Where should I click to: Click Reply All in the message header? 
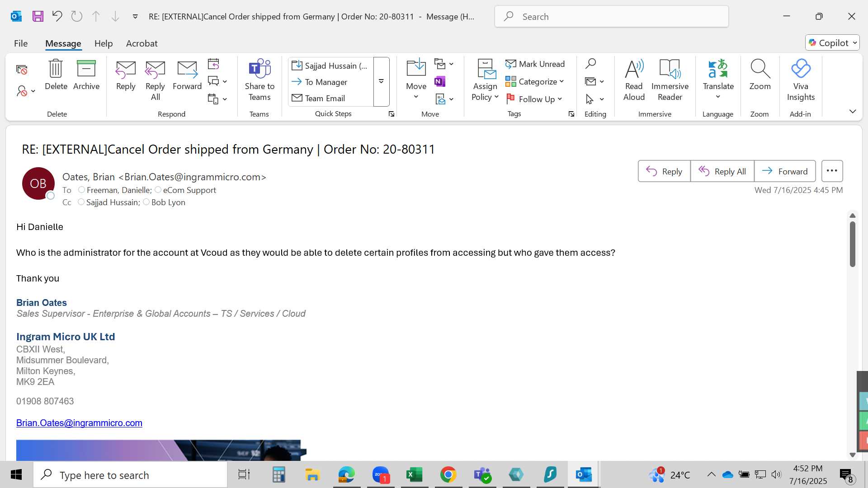tap(722, 171)
